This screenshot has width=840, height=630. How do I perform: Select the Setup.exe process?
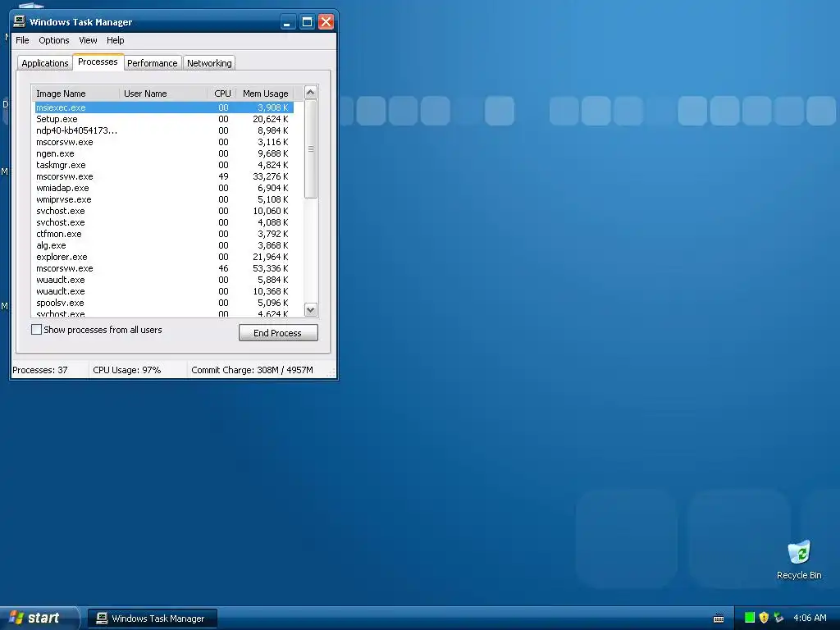pyautogui.click(x=164, y=119)
